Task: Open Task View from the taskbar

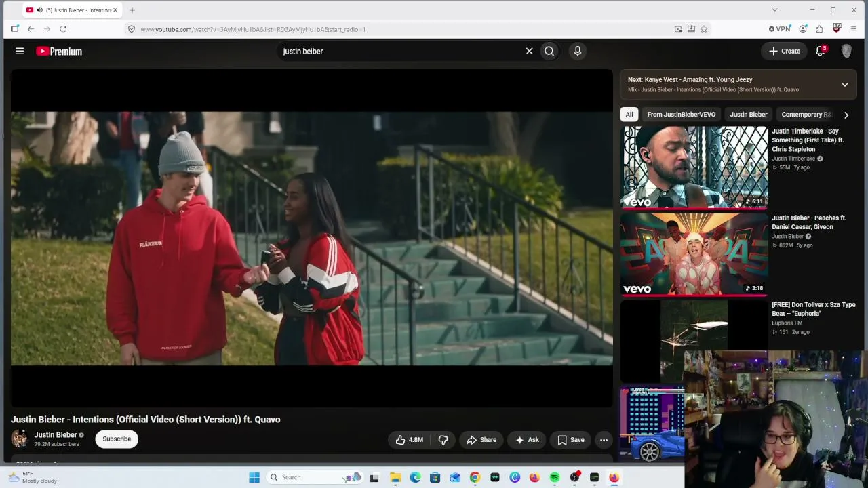Action: (374, 477)
